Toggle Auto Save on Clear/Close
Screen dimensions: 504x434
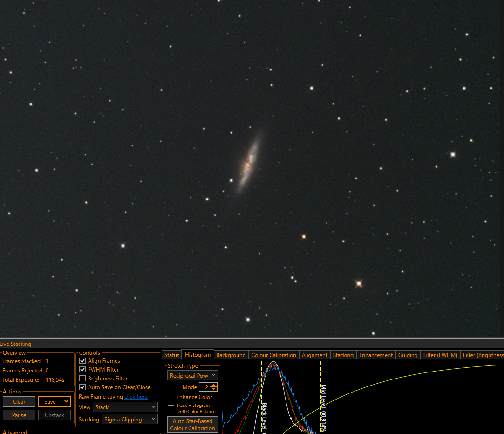[82, 387]
